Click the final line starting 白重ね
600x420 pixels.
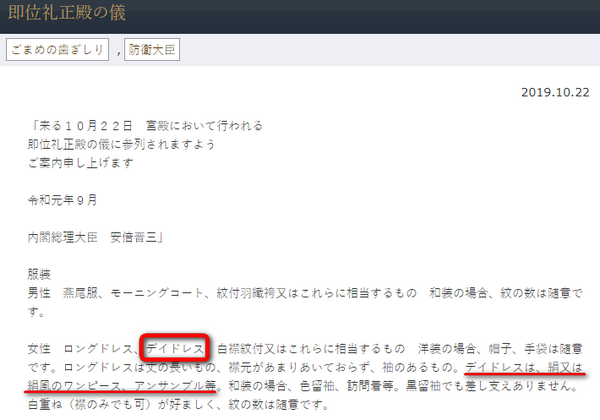coord(178,404)
